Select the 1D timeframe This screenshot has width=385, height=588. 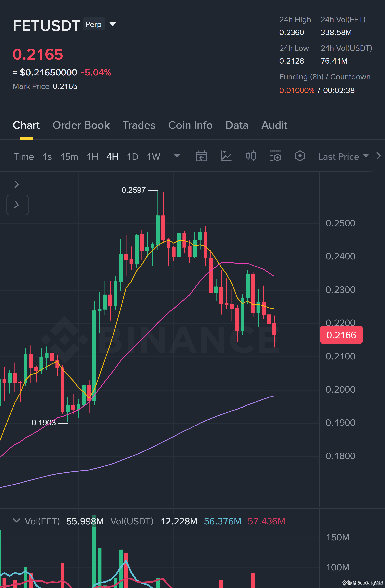[x=133, y=157]
